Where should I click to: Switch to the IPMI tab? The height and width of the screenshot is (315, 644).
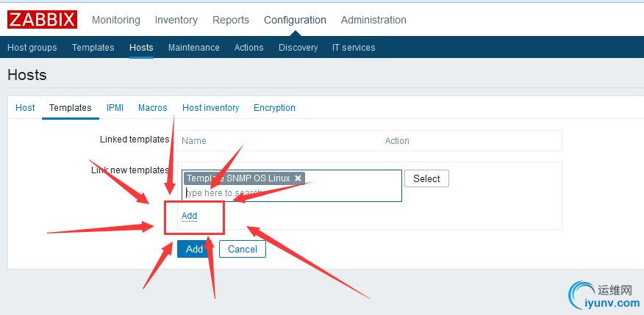(x=115, y=108)
